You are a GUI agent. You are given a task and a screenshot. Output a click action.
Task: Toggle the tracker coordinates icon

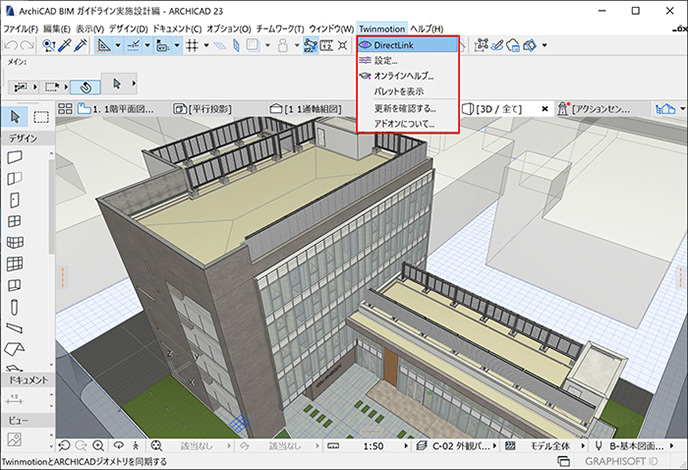pyautogui.click(x=163, y=45)
